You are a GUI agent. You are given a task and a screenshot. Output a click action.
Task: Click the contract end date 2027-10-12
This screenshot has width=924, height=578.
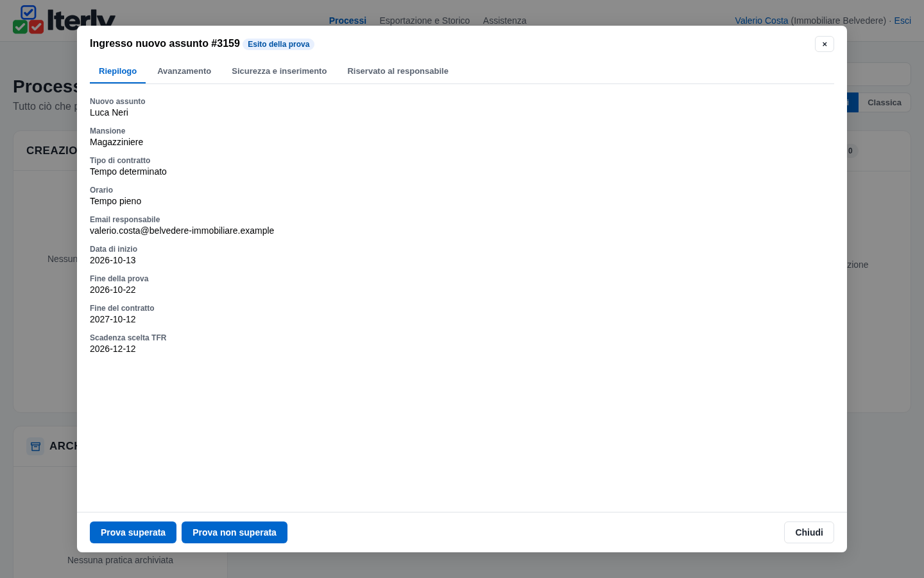113,319
